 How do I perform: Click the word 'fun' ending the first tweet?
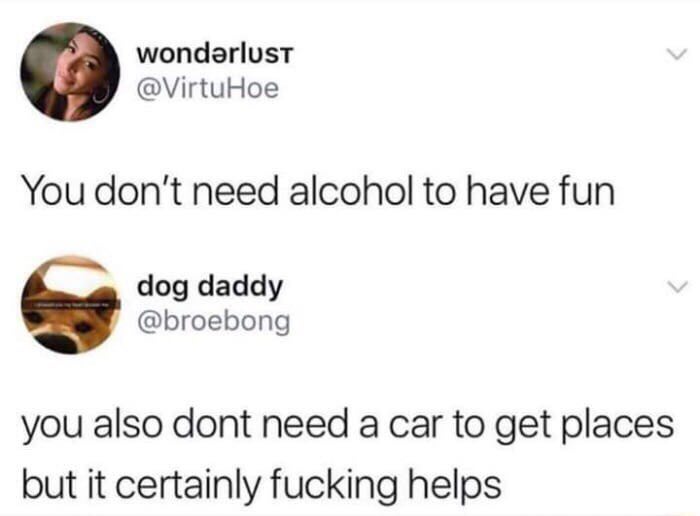coord(586,191)
